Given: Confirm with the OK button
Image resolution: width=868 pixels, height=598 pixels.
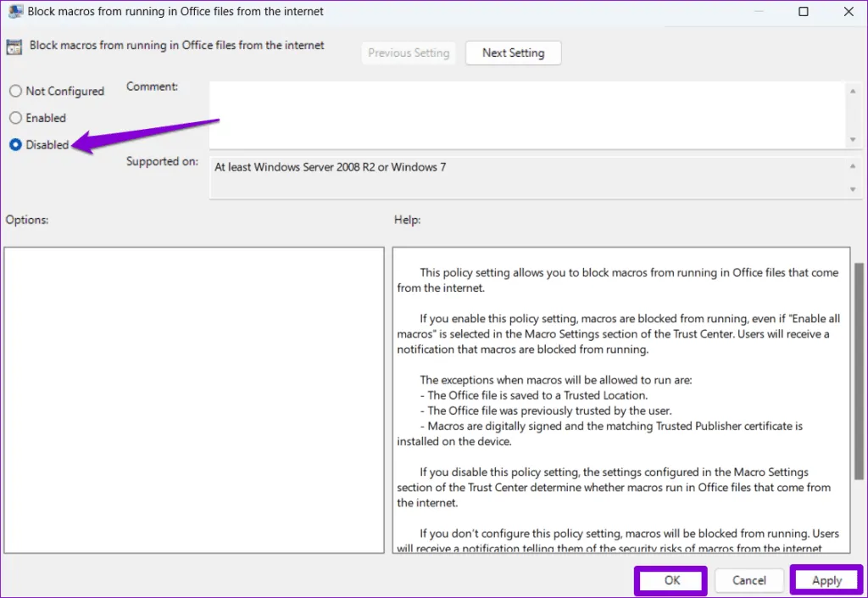Looking at the screenshot, I should point(671,581).
